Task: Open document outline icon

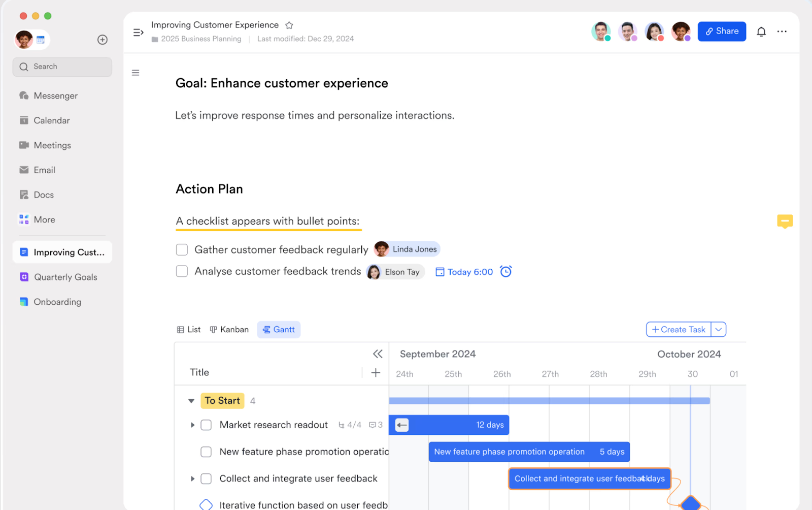Action: [136, 73]
